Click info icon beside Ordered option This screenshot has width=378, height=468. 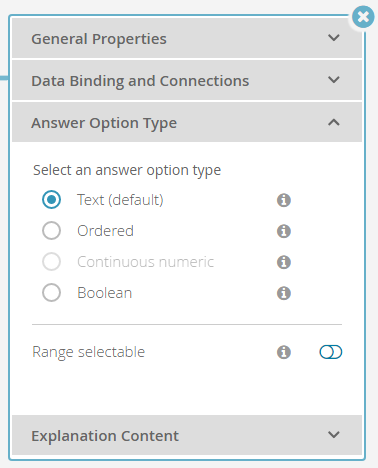click(x=284, y=231)
